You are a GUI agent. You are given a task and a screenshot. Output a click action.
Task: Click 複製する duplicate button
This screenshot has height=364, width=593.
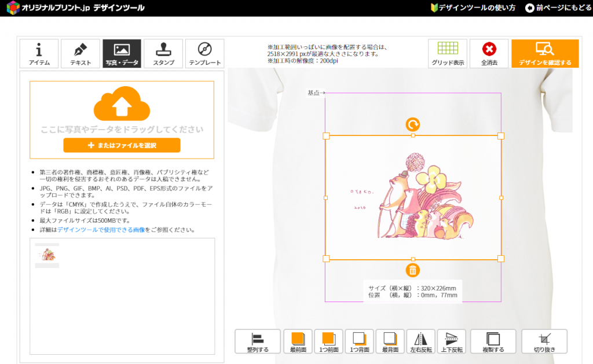(x=493, y=341)
